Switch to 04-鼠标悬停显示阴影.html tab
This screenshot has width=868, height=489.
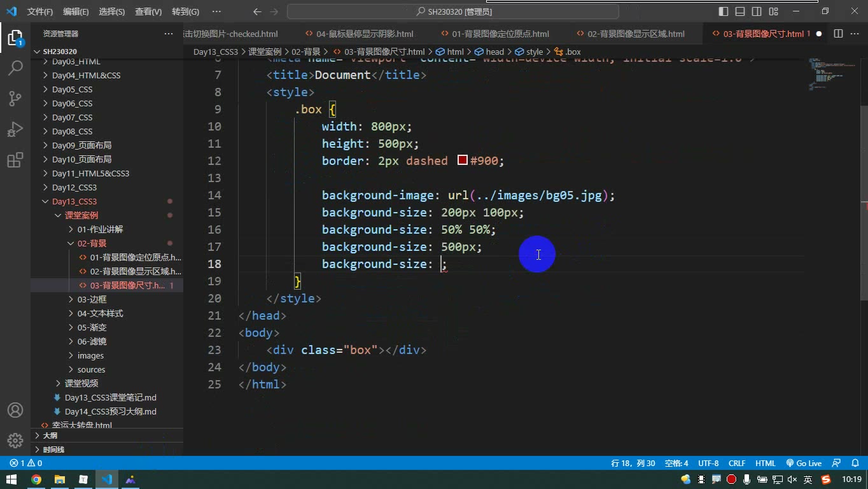(x=359, y=34)
